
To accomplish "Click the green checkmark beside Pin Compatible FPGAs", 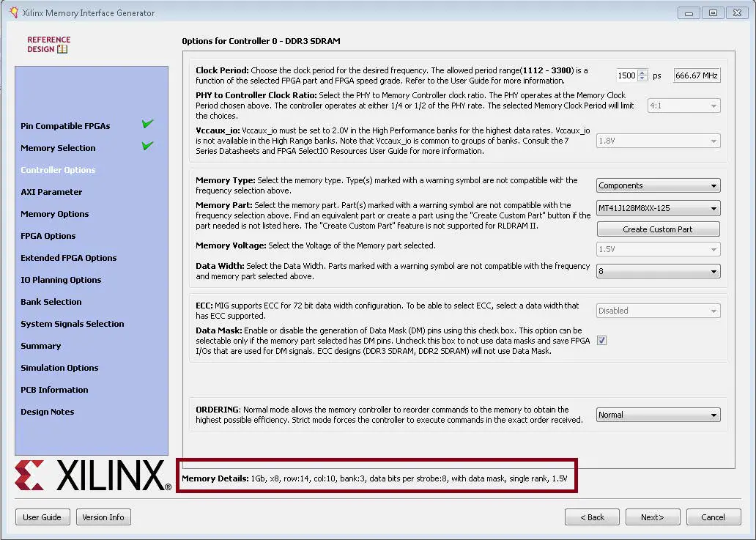I will [147, 125].
